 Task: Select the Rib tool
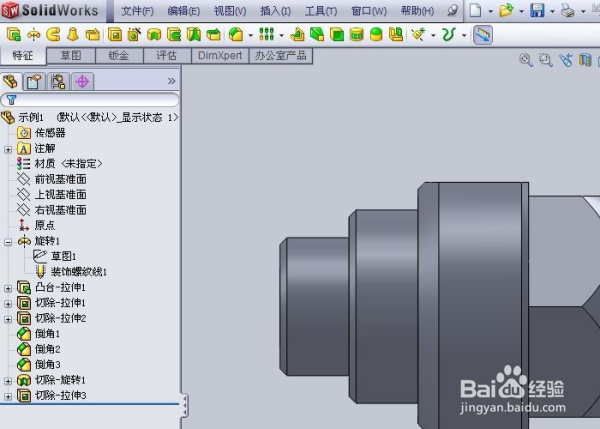[x=297, y=35]
